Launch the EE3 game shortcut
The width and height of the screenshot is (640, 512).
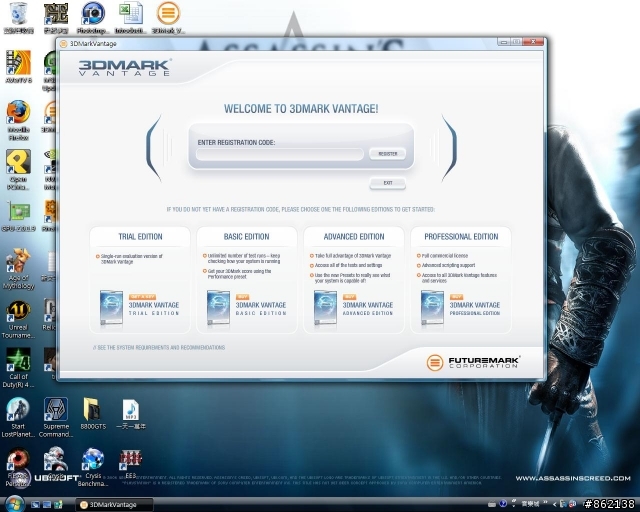131,459
